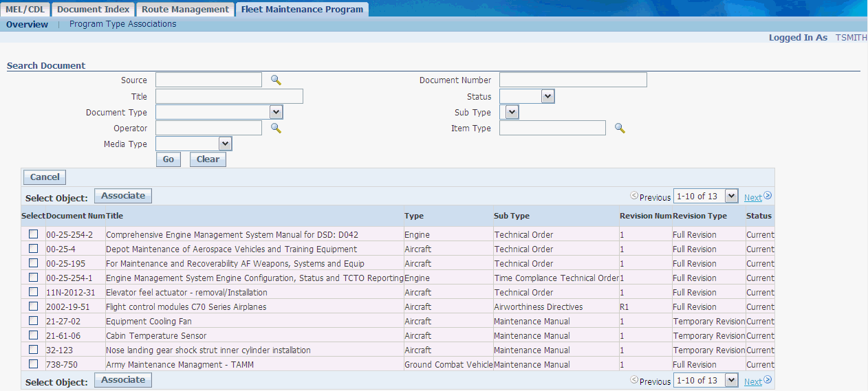Screen dimensions: 868x391
Task: Focus the Source input field
Action: click(209, 80)
